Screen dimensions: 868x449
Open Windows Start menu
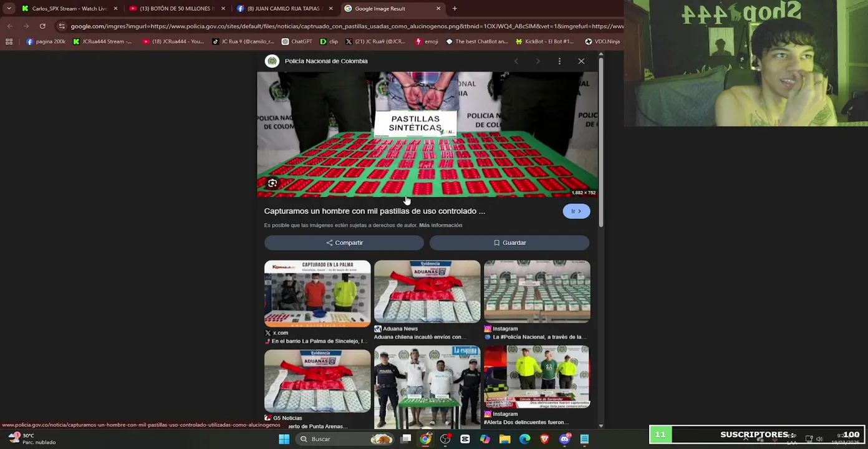click(284, 439)
